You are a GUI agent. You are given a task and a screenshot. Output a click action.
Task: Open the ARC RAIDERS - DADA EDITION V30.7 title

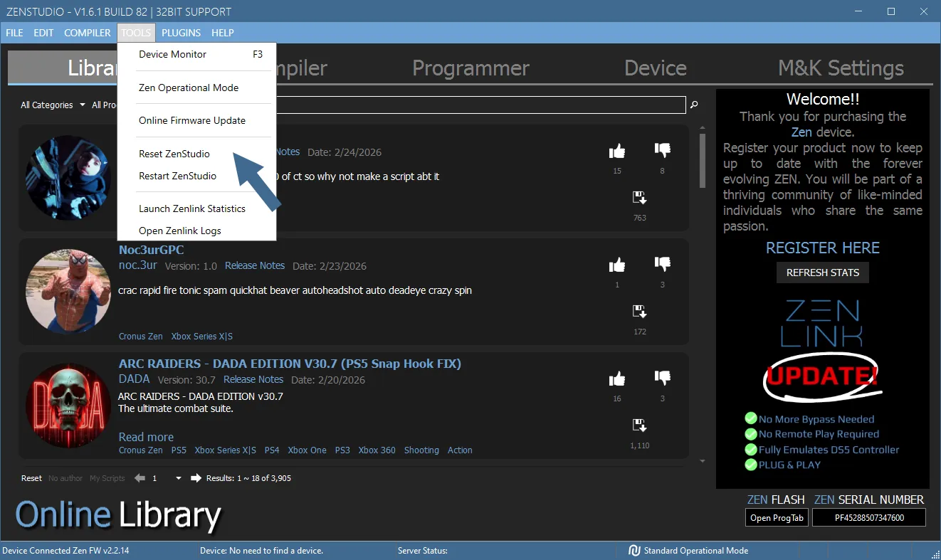[290, 364]
